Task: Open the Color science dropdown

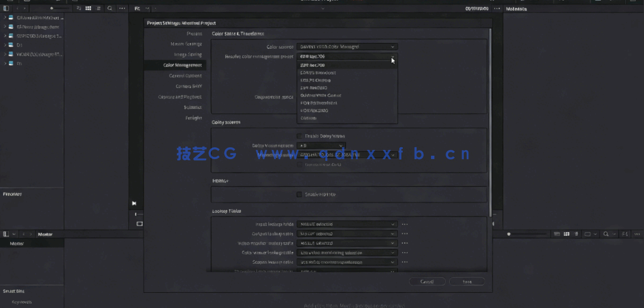Action: pos(347,47)
